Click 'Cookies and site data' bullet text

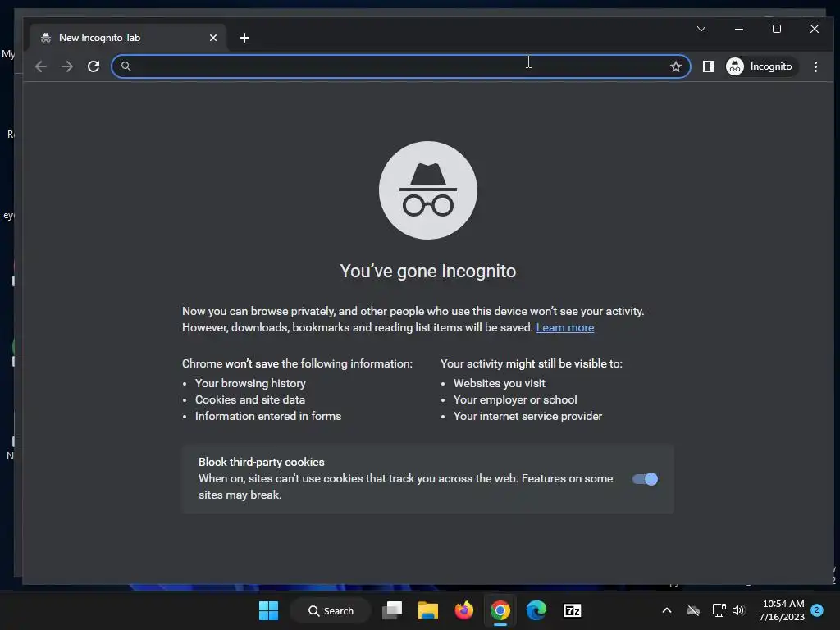pyautogui.click(x=250, y=399)
